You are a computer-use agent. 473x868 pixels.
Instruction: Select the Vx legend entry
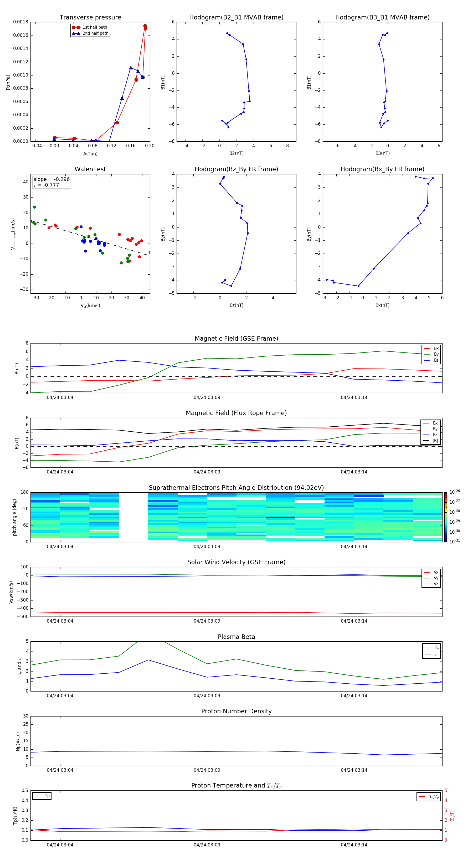click(x=431, y=572)
